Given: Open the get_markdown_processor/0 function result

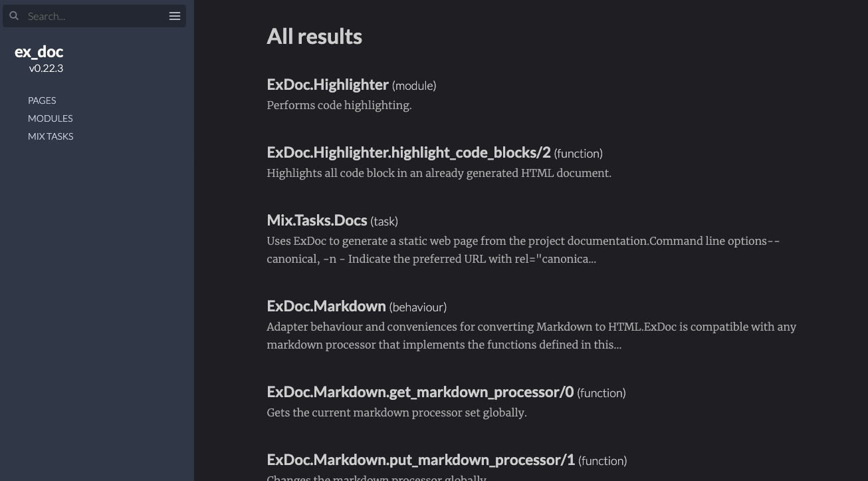Looking at the screenshot, I should [x=420, y=392].
